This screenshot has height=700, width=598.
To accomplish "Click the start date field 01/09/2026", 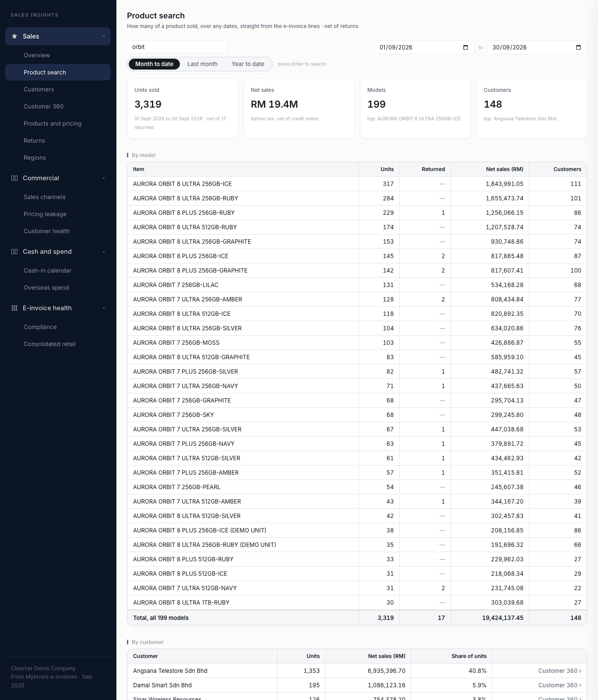I will [424, 47].
